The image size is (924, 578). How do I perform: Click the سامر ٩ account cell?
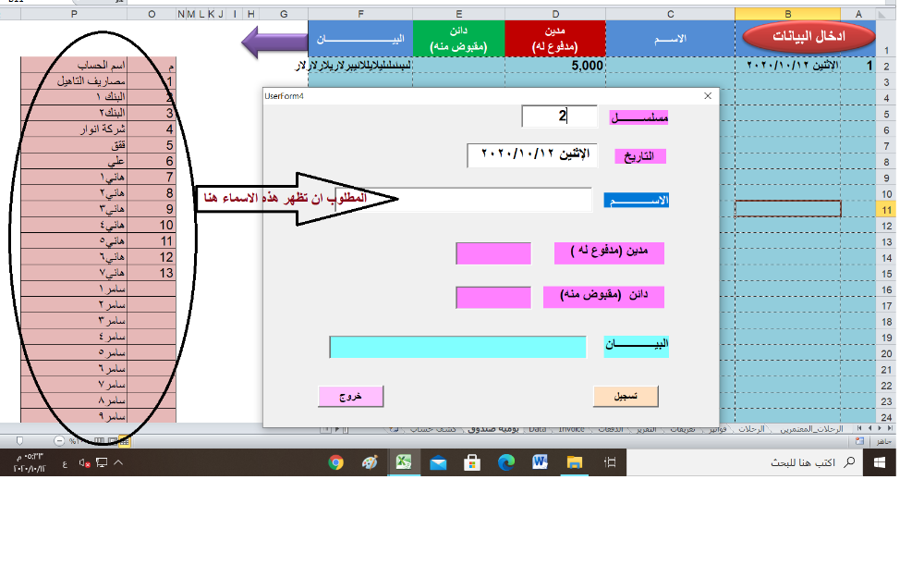(74, 416)
